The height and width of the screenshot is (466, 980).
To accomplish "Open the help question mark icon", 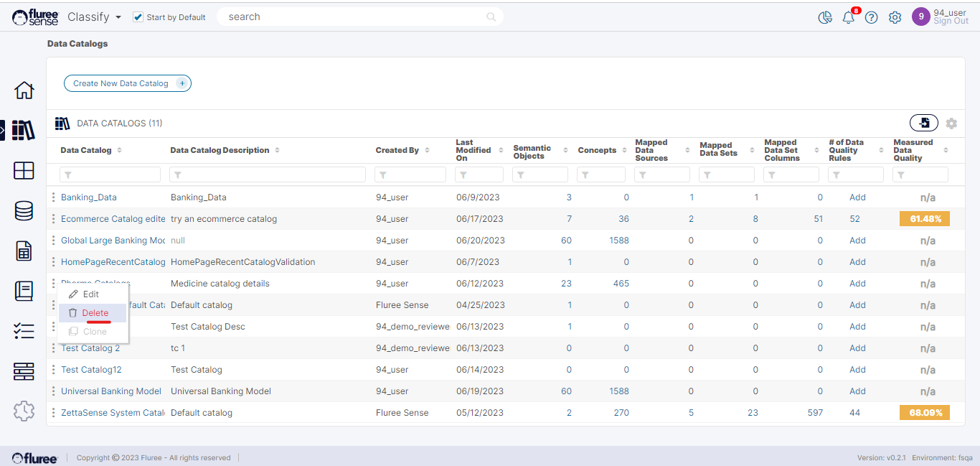I will coord(871,18).
